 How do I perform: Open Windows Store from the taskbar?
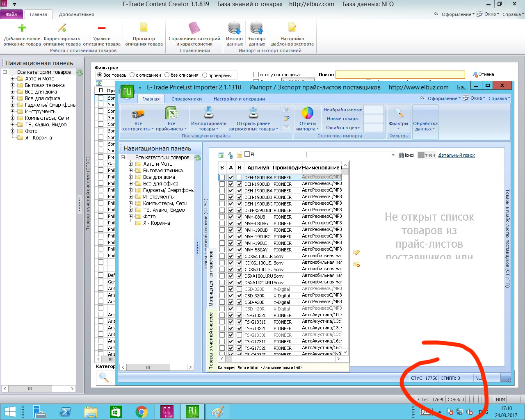click(116, 411)
